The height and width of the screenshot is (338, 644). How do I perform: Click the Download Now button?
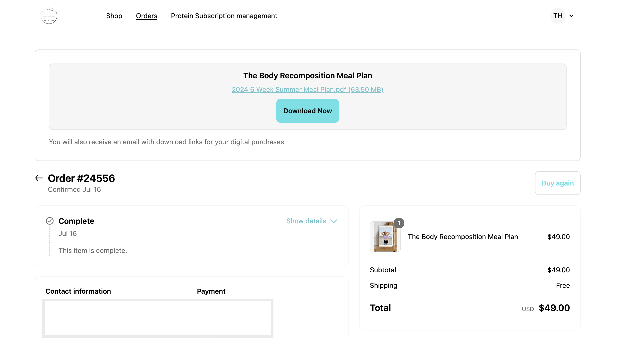307,111
